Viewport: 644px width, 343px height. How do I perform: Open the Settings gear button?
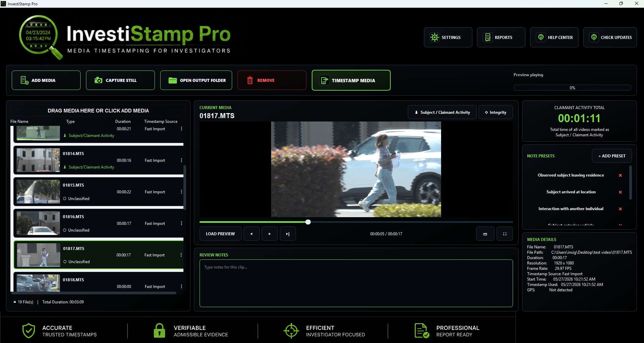pos(448,37)
